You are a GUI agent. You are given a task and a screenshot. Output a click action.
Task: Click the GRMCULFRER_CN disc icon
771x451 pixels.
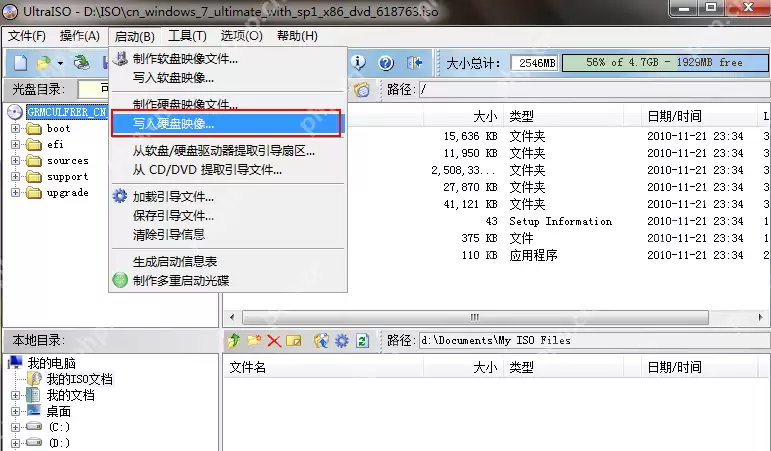15,112
